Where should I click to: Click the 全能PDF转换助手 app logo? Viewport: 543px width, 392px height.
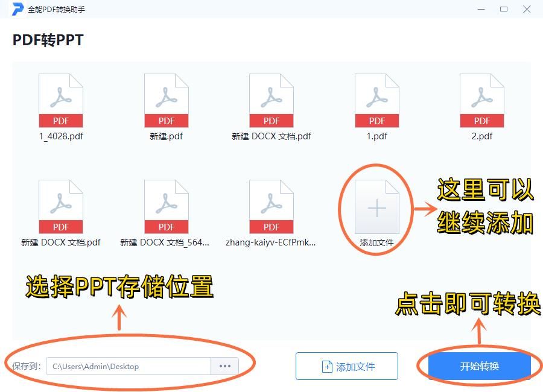click(17, 9)
